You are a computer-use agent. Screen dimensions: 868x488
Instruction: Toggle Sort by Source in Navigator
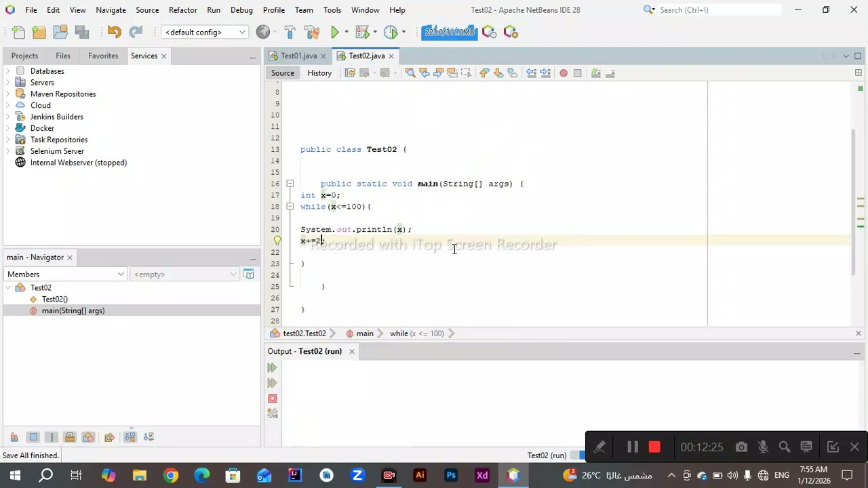point(149,437)
